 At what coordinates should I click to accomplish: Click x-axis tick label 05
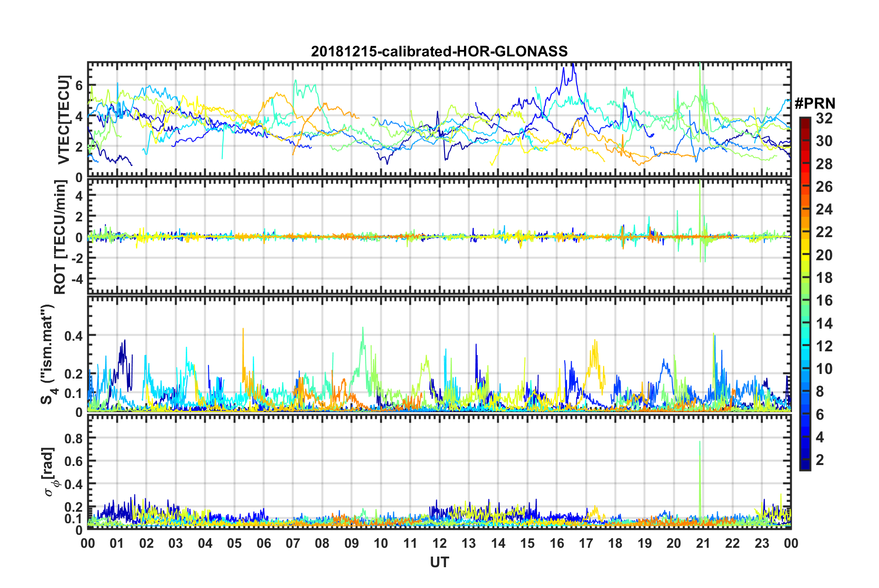coord(234,543)
